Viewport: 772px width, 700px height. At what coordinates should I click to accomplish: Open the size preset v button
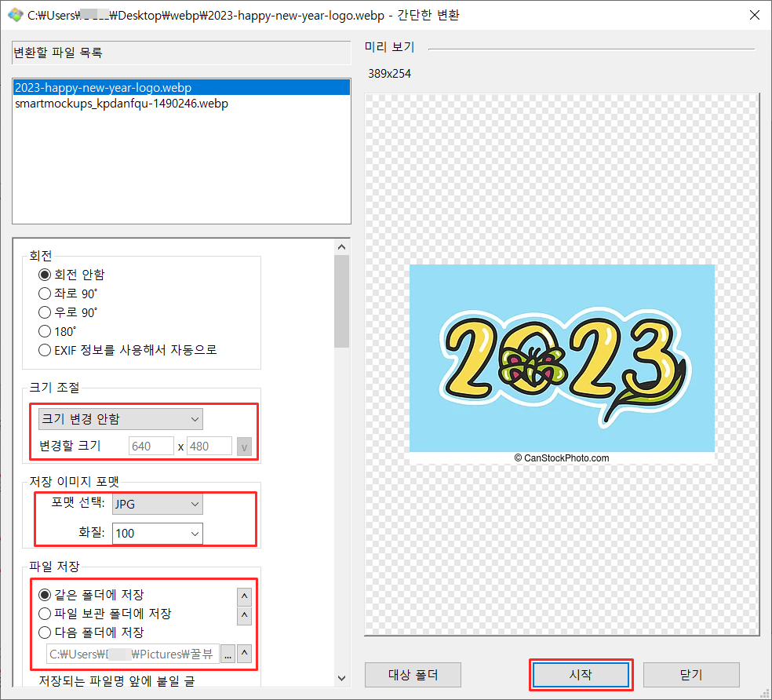[244, 447]
